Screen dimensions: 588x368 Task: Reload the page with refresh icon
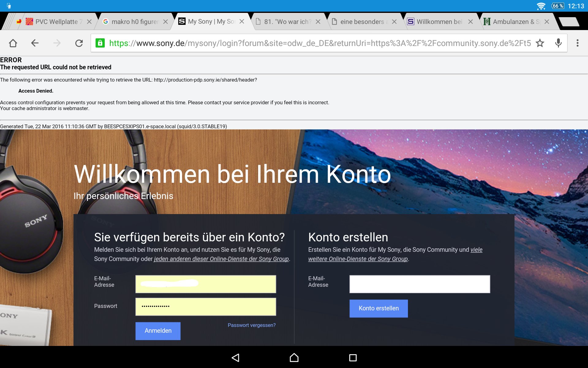pos(79,43)
